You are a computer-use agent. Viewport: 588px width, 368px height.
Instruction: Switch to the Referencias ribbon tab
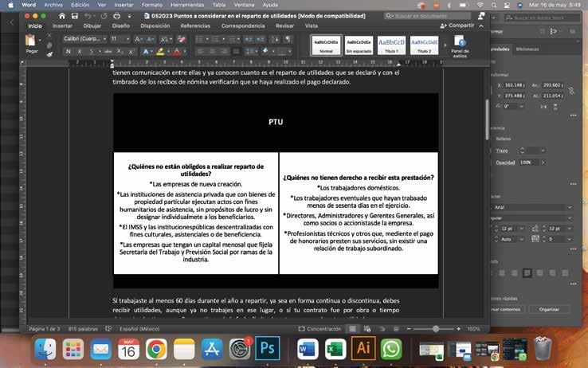[195, 25]
